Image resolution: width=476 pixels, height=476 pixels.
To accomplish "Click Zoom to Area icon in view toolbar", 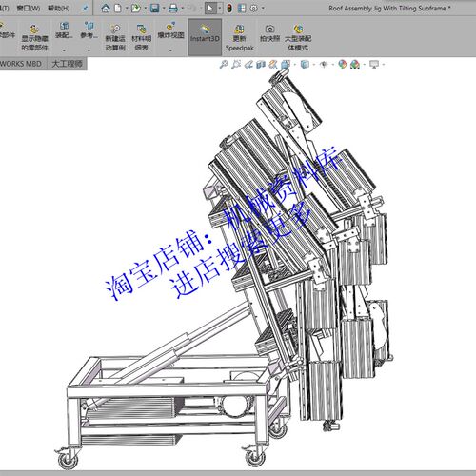I will [x=236, y=65].
